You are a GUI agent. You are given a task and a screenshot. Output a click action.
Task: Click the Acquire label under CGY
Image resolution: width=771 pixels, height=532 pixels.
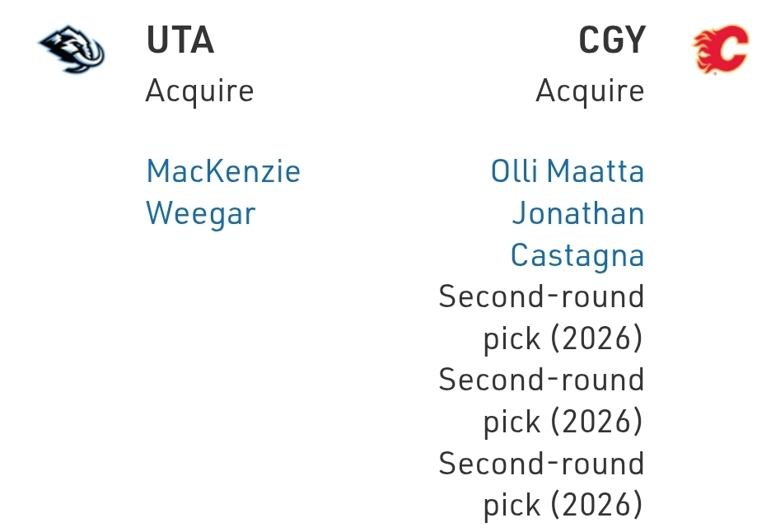coord(590,91)
